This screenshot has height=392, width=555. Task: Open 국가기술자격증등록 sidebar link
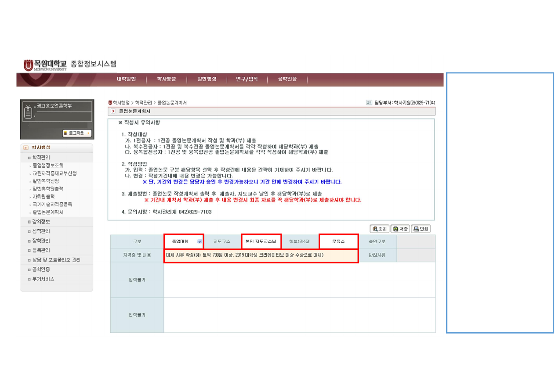pos(52,204)
